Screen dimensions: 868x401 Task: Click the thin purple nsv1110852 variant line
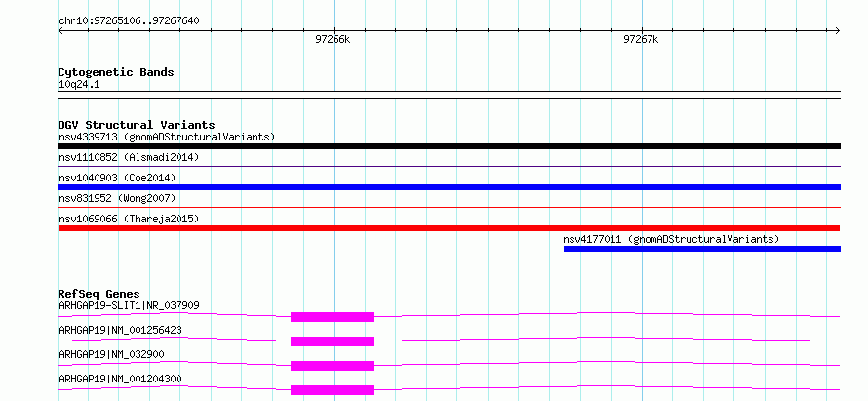[449, 166]
